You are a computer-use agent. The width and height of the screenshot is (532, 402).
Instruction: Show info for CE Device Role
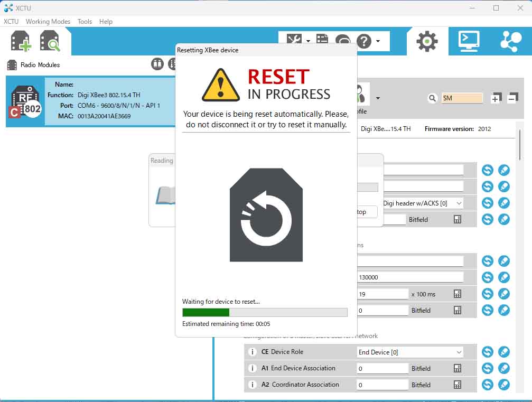point(252,352)
